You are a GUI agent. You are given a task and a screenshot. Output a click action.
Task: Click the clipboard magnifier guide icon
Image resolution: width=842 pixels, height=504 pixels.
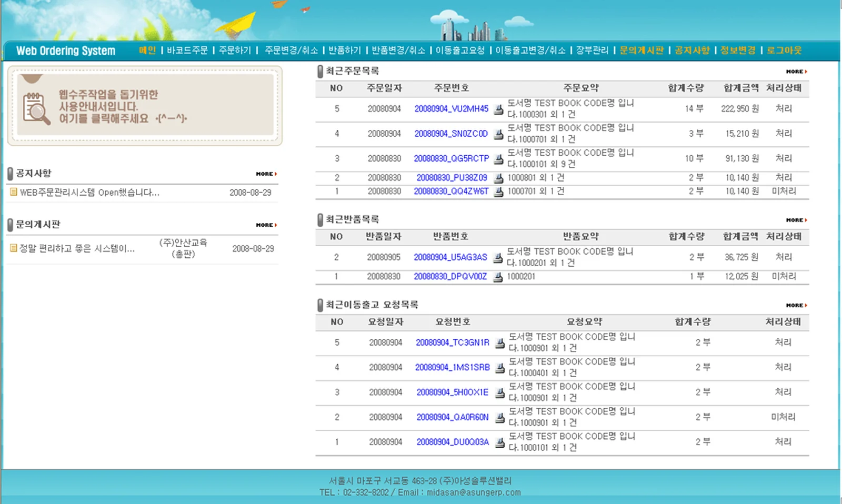click(x=36, y=108)
